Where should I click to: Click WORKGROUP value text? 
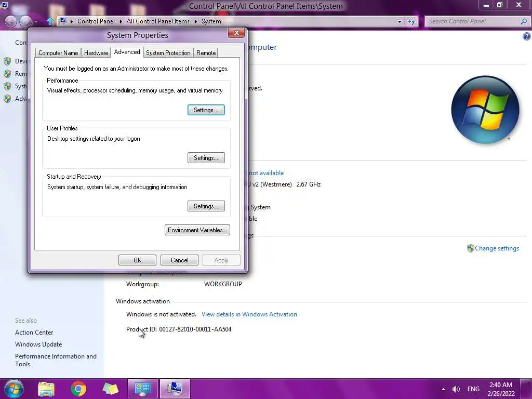223,284
